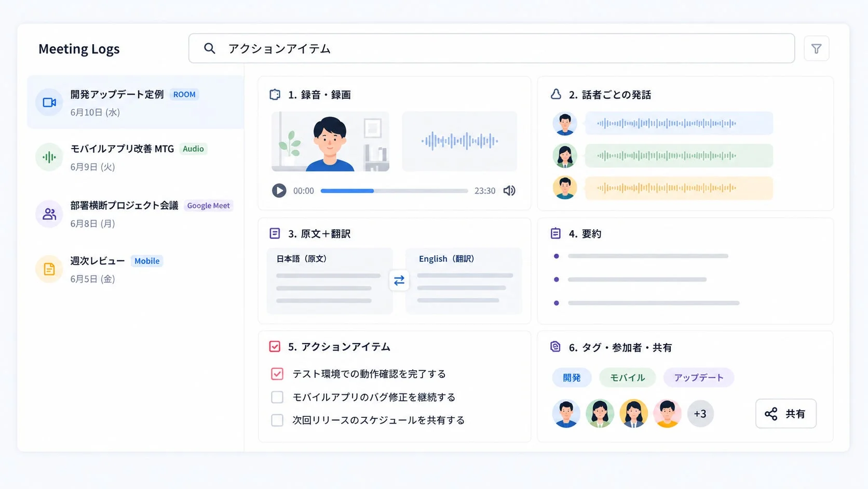
Task: Click the recording icon beside 1. 録音・録画
Action: click(x=275, y=95)
